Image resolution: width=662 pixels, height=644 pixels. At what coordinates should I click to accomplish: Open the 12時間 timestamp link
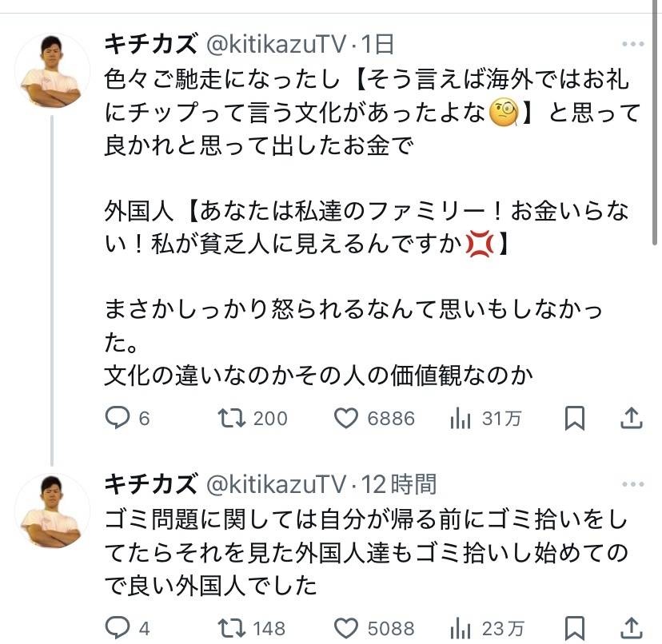[x=399, y=484]
